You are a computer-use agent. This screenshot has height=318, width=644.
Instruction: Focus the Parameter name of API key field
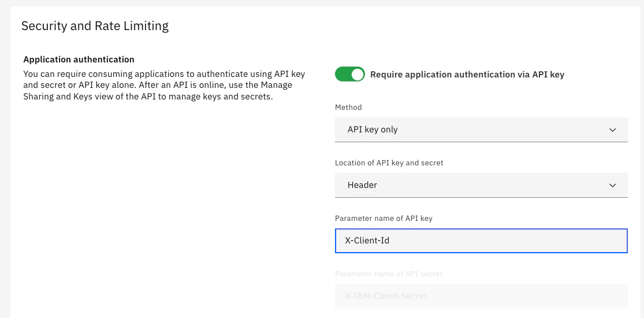(481, 241)
